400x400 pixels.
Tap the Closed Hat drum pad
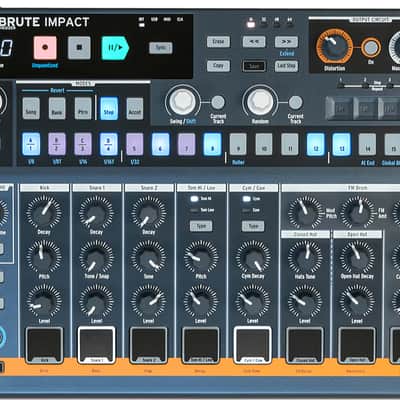click(x=305, y=345)
